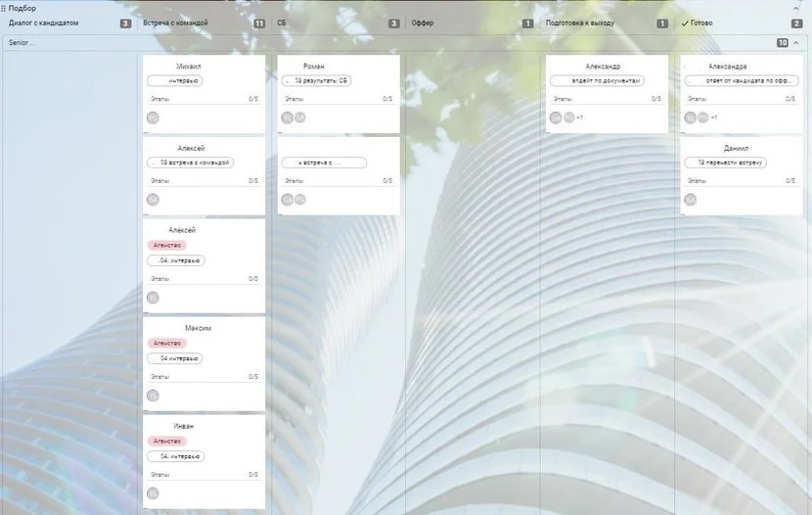
Task: Collapse the Senior swimlane group
Action: [796, 43]
